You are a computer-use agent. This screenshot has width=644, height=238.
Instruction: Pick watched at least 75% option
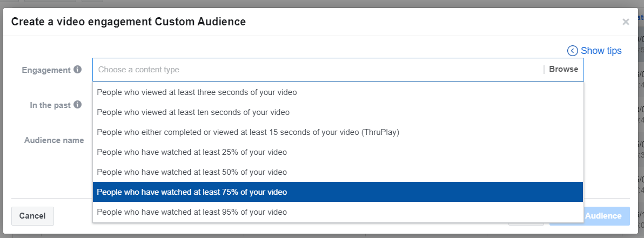338,192
